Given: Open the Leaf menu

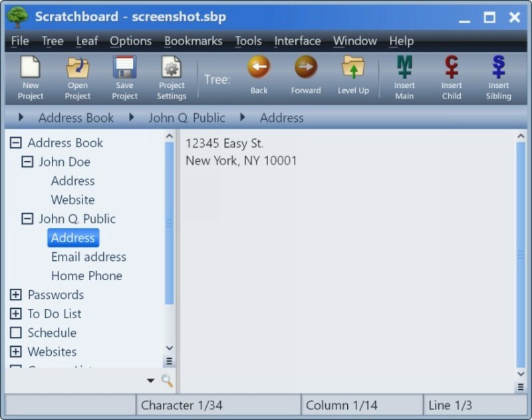Looking at the screenshot, I should (x=86, y=41).
